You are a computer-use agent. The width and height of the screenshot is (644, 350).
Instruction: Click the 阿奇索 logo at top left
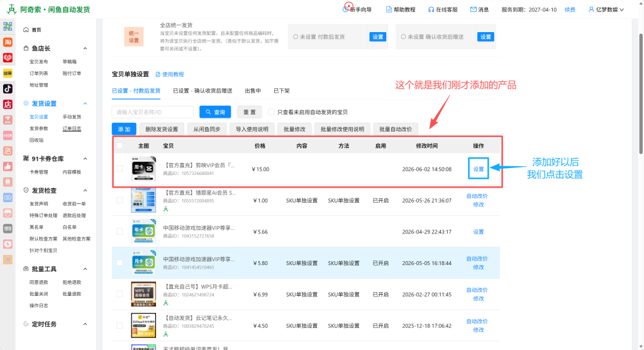(x=11, y=9)
